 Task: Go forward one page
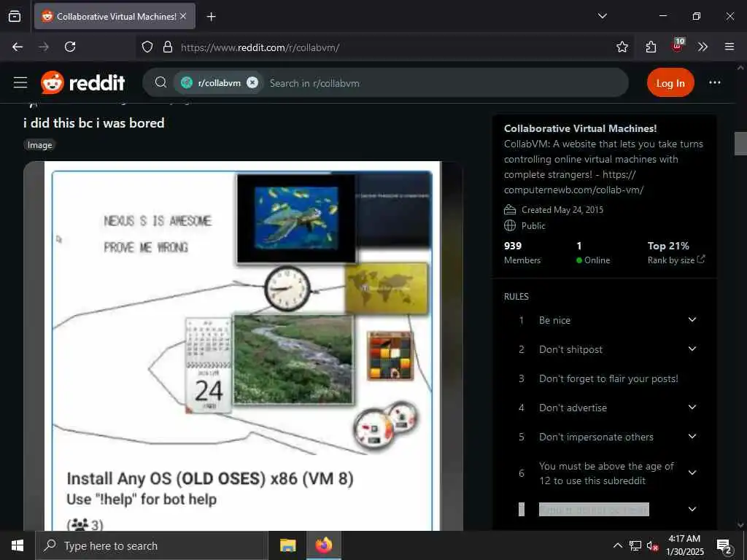tap(44, 47)
